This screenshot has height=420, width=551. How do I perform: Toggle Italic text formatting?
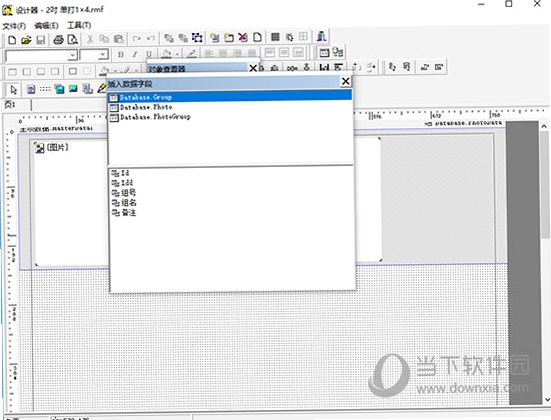point(135,54)
